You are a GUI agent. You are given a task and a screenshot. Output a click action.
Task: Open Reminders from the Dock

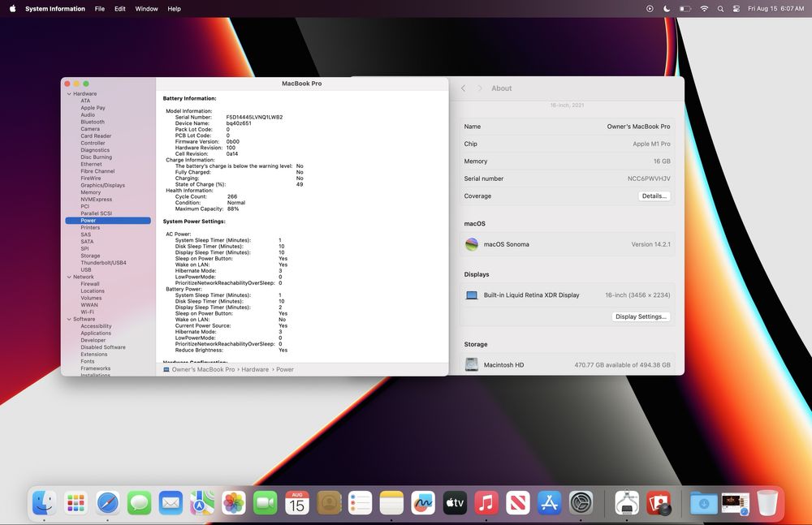pyautogui.click(x=360, y=503)
